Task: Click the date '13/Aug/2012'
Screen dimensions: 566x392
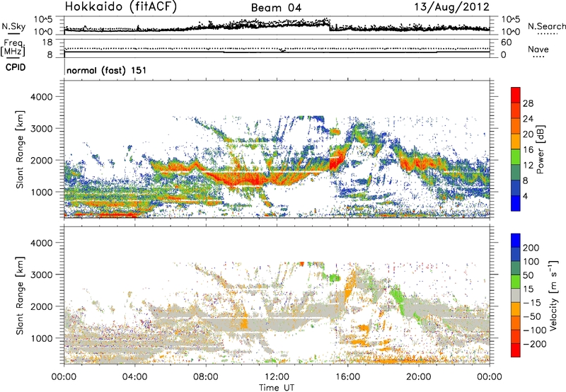Action: click(451, 7)
